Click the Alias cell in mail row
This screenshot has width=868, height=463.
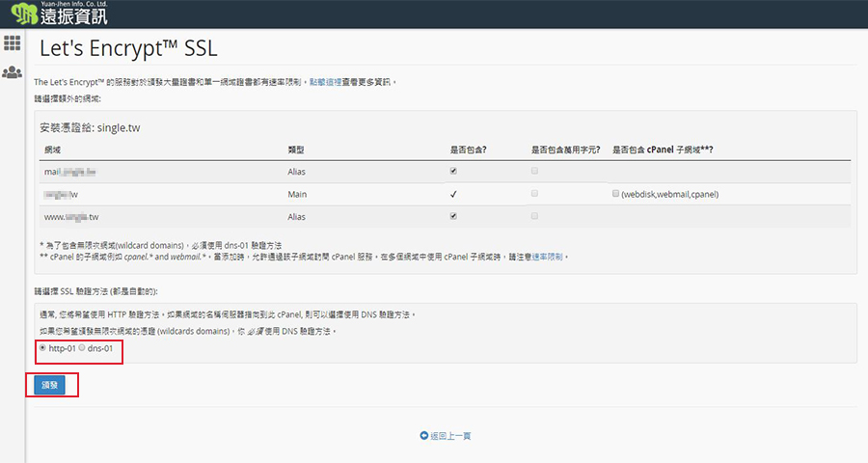point(297,172)
